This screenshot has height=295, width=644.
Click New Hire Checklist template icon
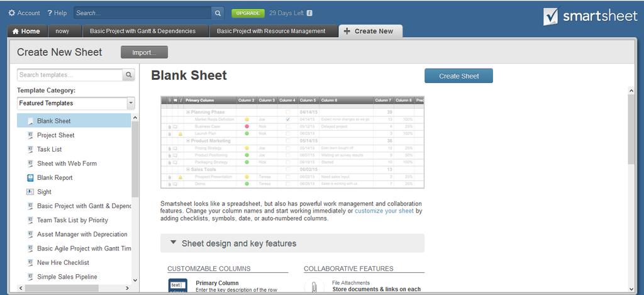pyautogui.click(x=30, y=262)
